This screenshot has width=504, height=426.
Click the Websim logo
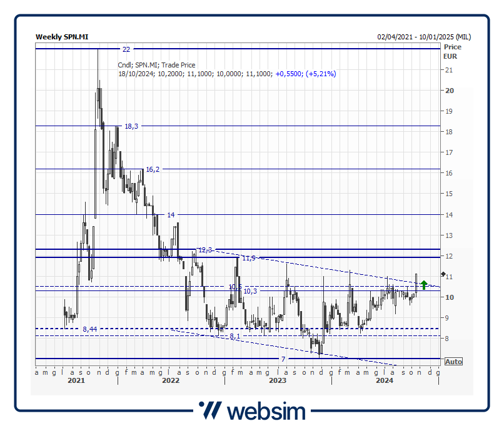coord(252,410)
